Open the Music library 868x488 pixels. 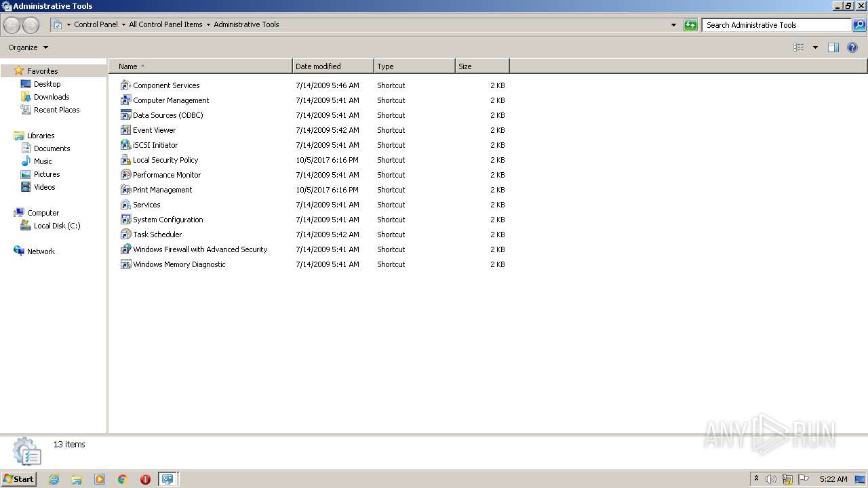pos(43,161)
